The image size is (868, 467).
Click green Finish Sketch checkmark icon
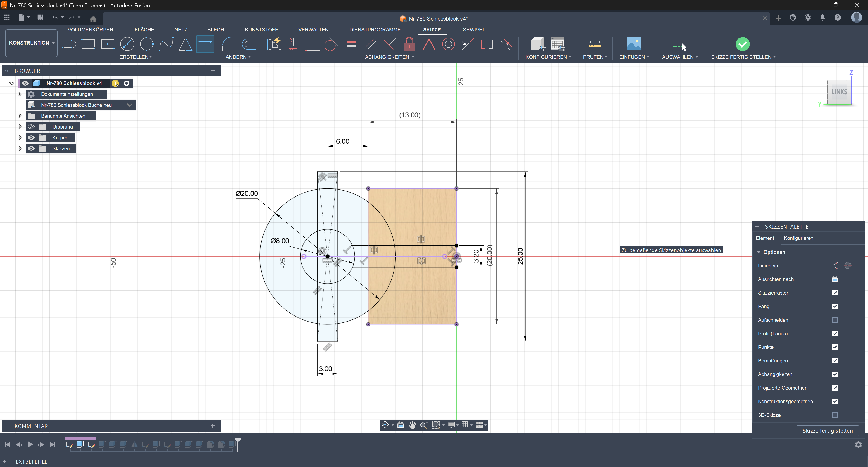pos(742,44)
